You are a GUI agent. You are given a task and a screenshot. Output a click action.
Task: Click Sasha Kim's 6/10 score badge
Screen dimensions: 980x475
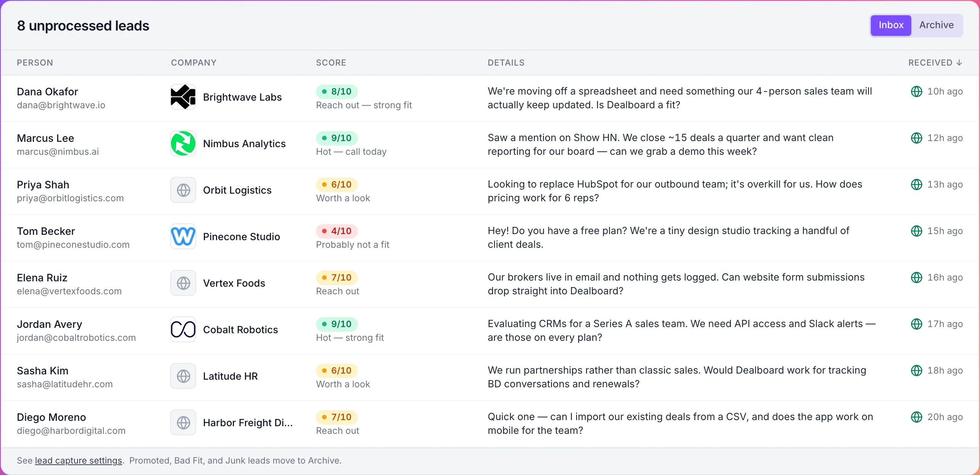click(x=337, y=371)
